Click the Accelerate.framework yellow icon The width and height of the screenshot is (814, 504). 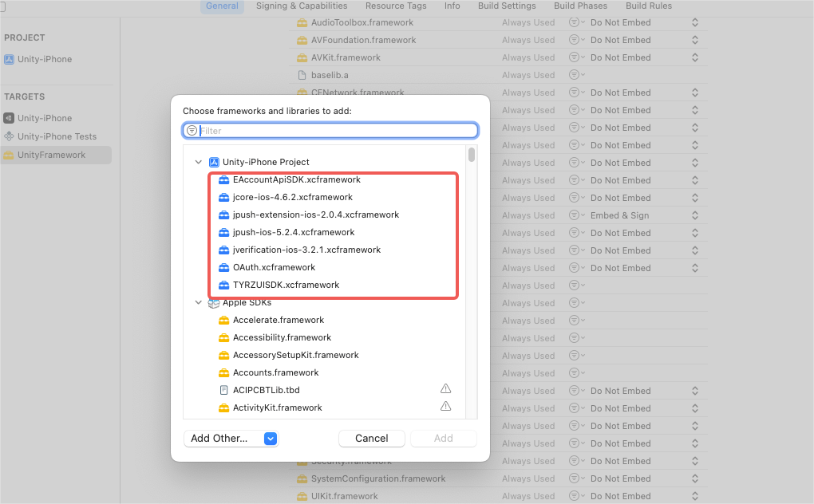(x=223, y=321)
